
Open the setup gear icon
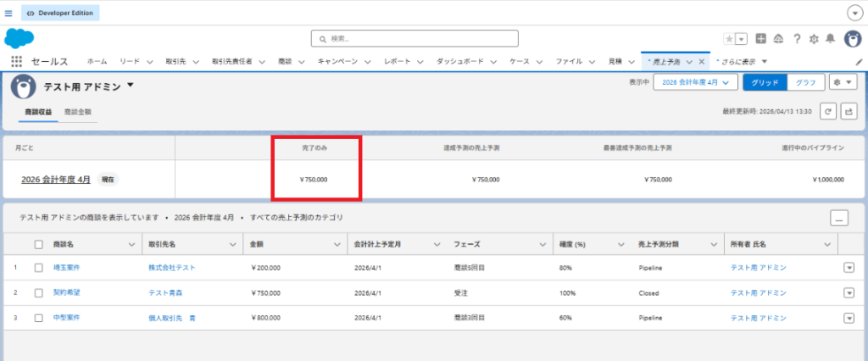[x=814, y=39]
